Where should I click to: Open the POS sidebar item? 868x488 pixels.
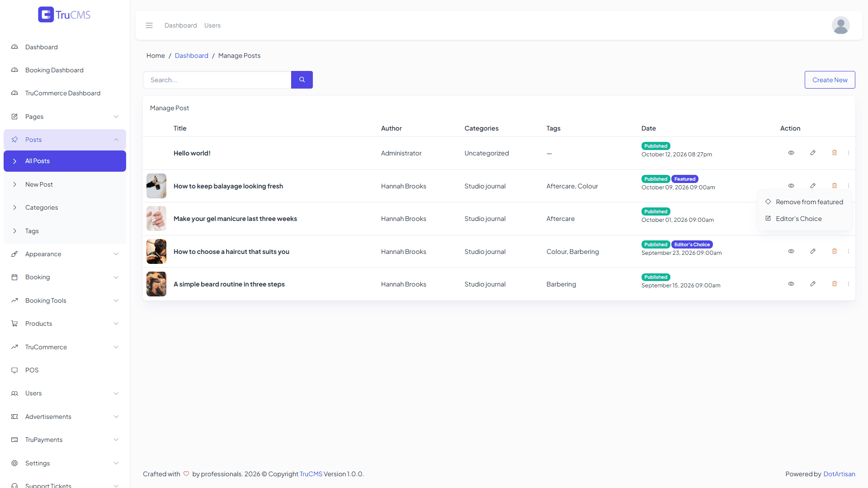(65, 370)
